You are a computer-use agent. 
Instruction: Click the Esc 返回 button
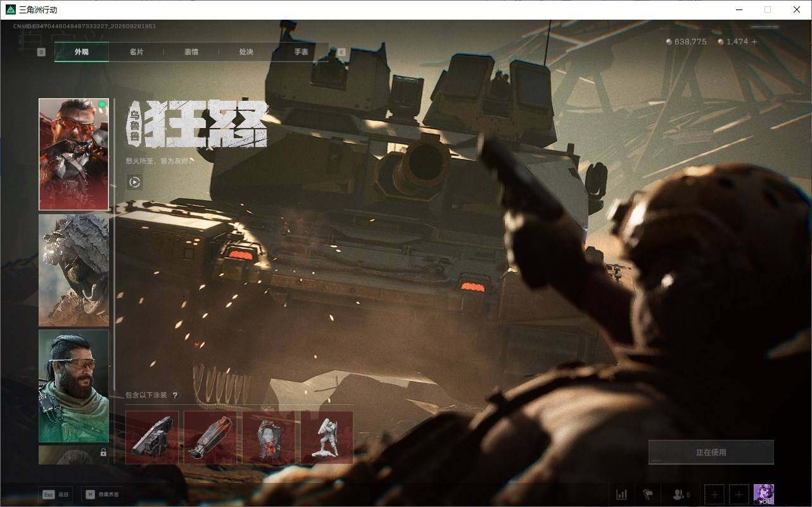point(56,494)
